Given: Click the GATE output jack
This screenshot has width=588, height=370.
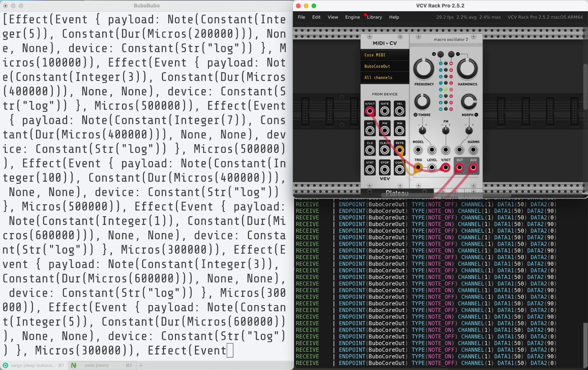Looking at the screenshot, I should pyautogui.click(x=385, y=111).
